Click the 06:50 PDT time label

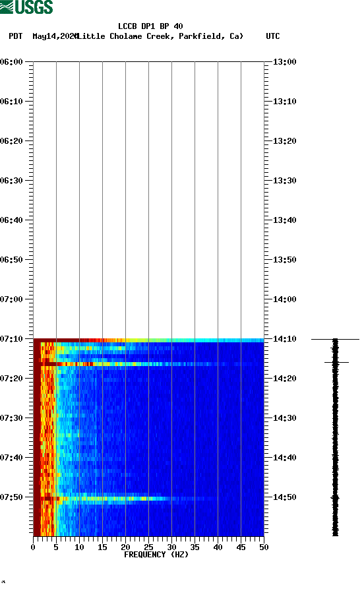(11, 260)
